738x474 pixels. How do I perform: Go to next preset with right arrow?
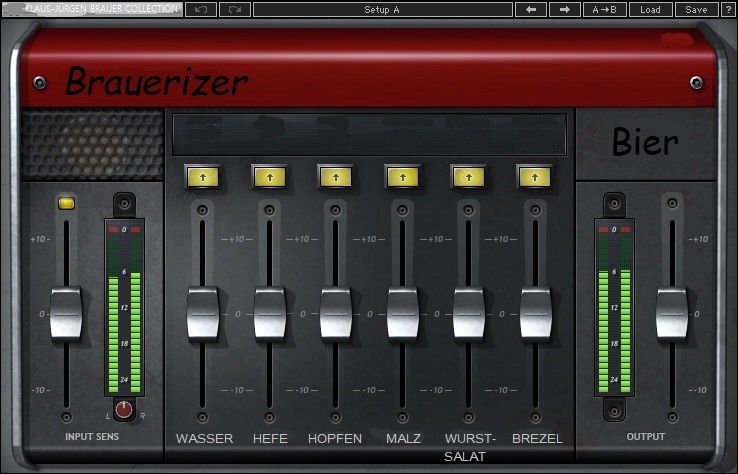(x=564, y=9)
